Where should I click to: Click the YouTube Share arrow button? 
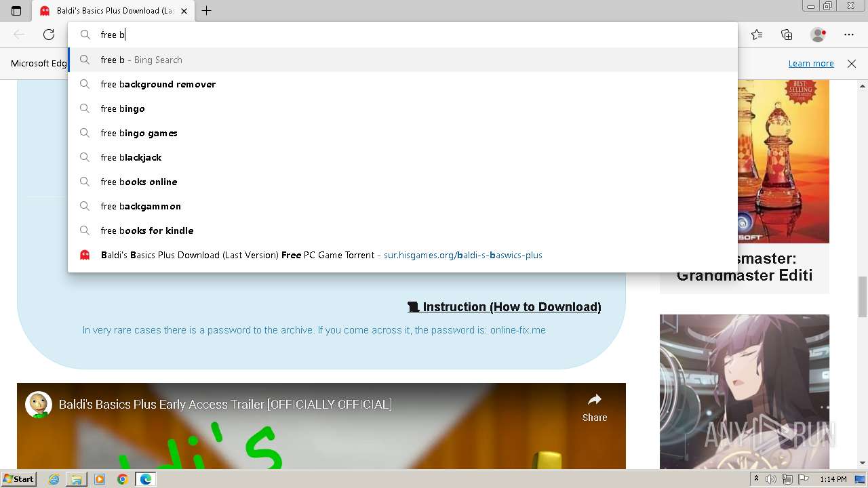click(x=595, y=408)
